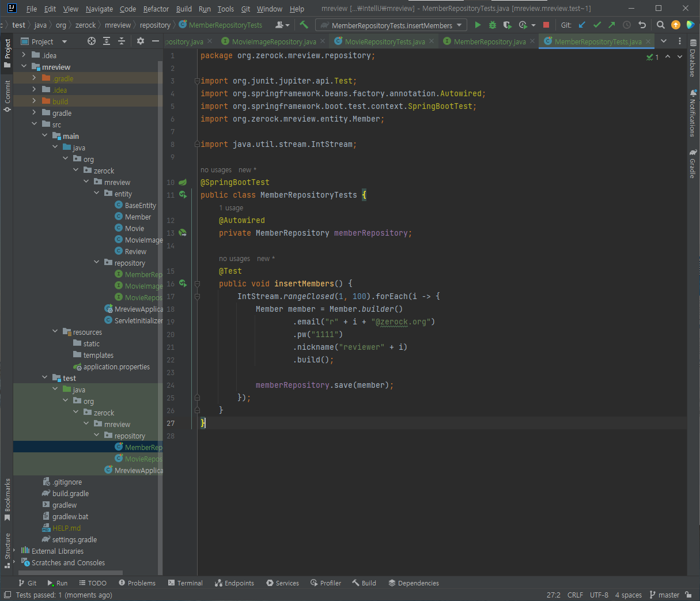Collapse the entity package

96,194
